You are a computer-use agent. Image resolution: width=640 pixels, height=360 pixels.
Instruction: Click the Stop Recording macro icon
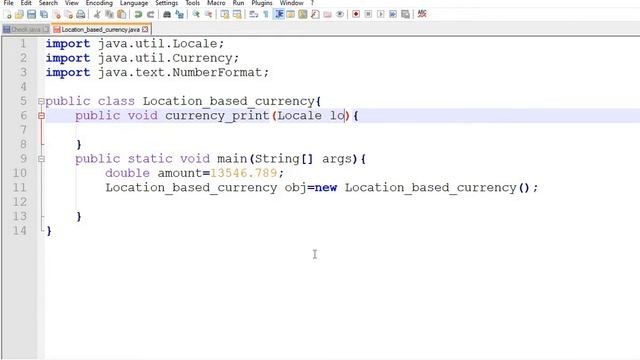[x=368, y=15]
